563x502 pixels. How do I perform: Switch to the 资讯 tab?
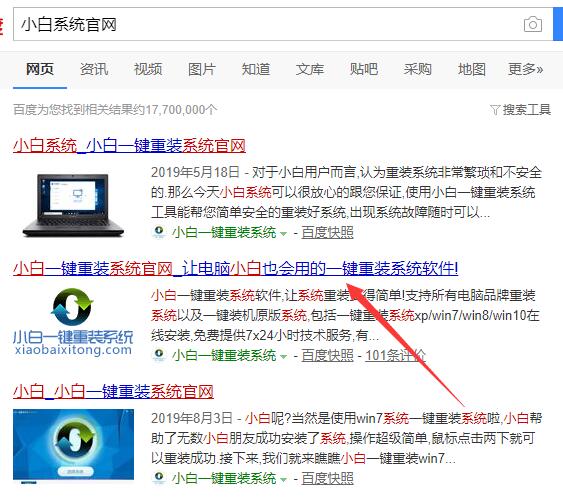pos(94,69)
